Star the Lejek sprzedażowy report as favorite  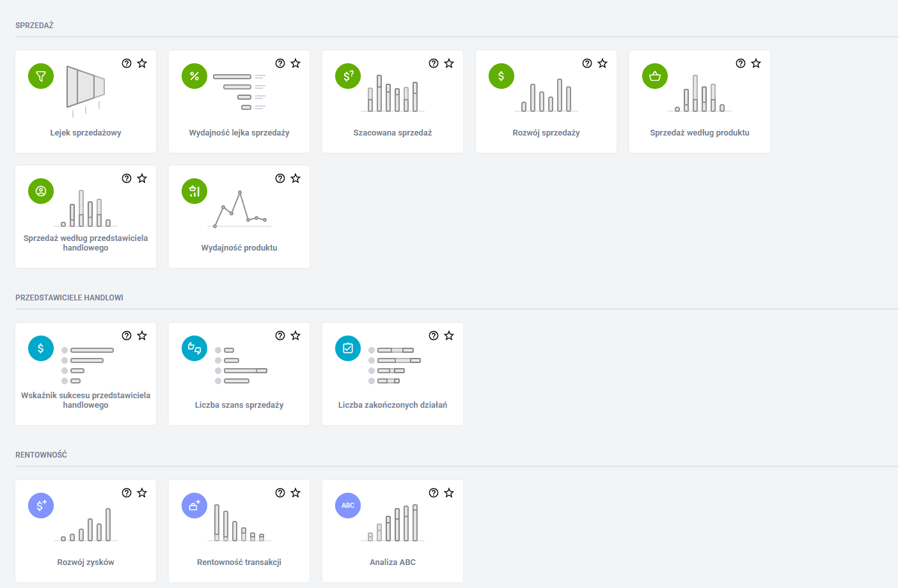coord(142,63)
